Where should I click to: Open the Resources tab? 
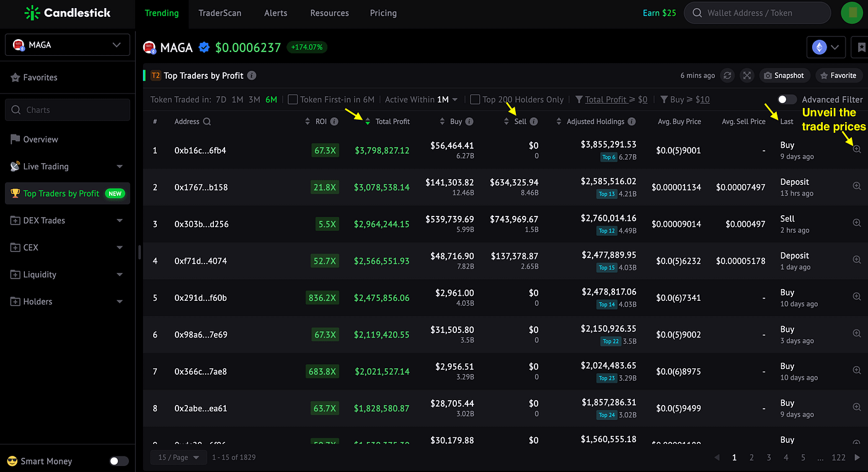(x=329, y=12)
